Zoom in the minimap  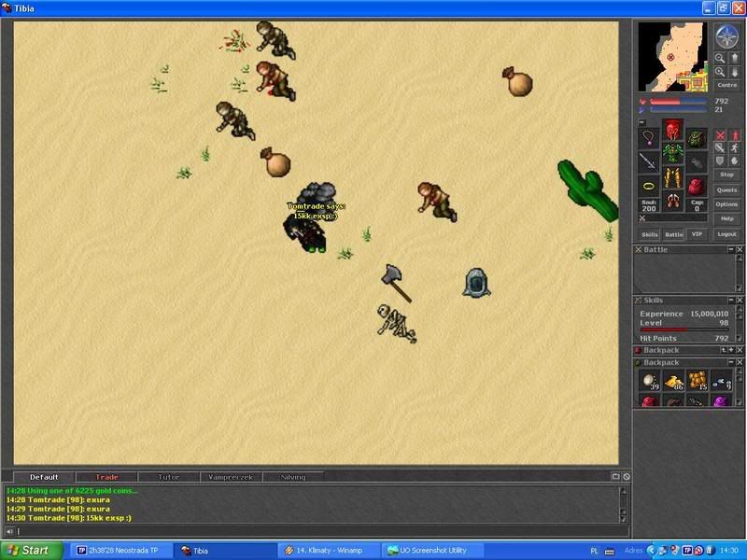[x=719, y=72]
